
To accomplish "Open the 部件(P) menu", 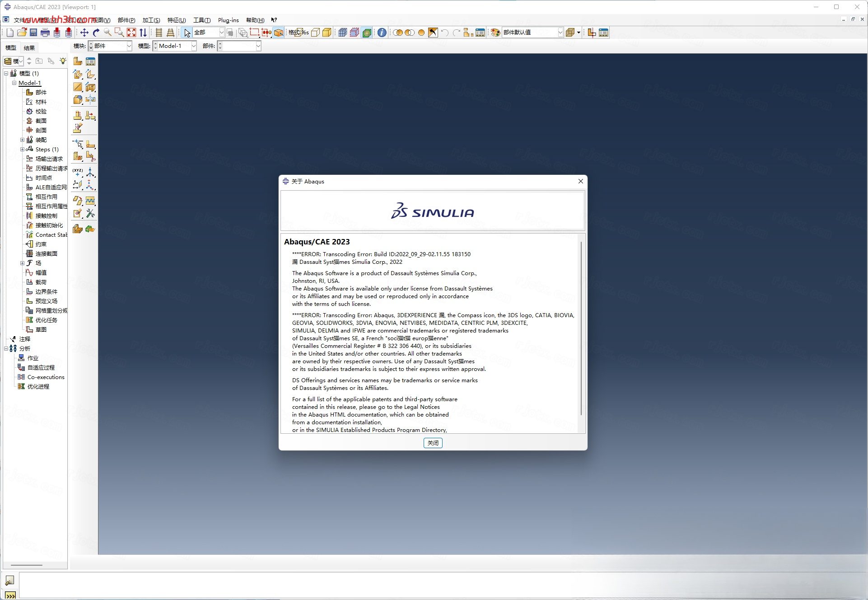I will (x=126, y=20).
